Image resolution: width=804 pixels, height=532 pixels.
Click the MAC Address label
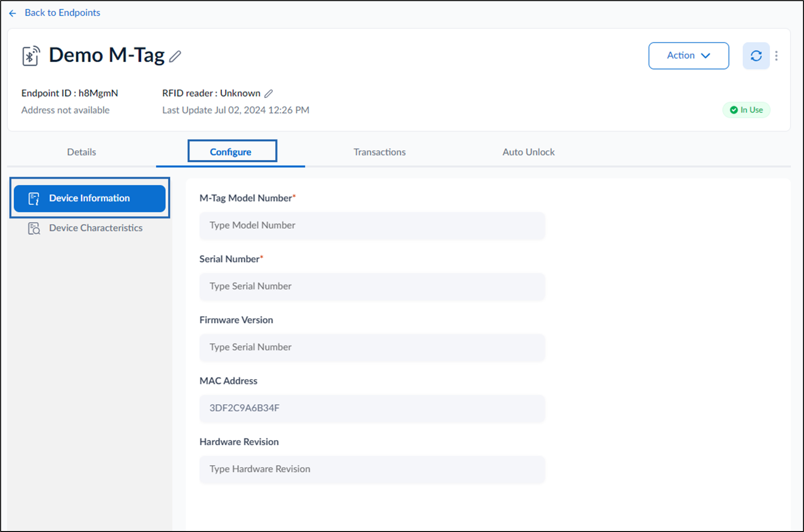pos(228,381)
